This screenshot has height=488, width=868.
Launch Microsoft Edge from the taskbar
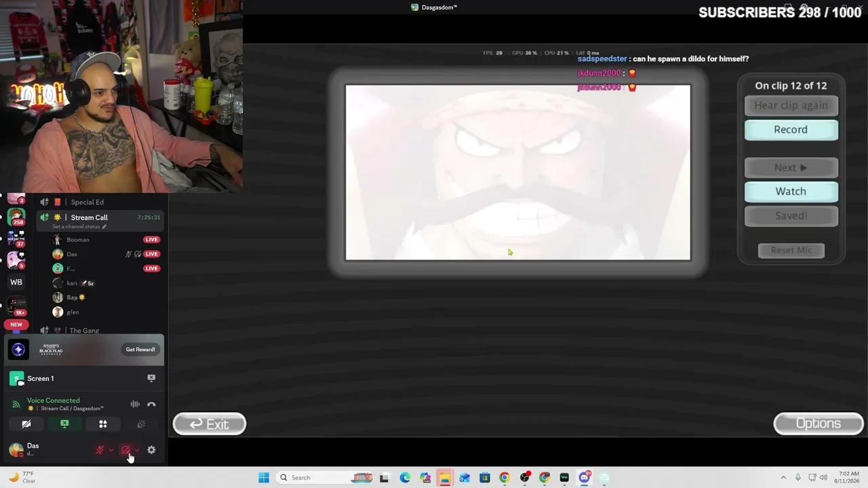click(x=405, y=478)
